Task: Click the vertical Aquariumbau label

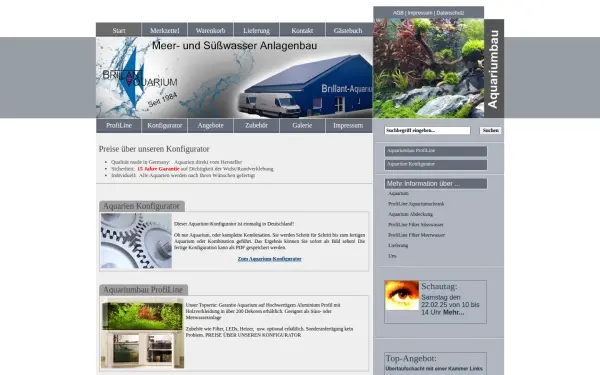Action: 494,69
